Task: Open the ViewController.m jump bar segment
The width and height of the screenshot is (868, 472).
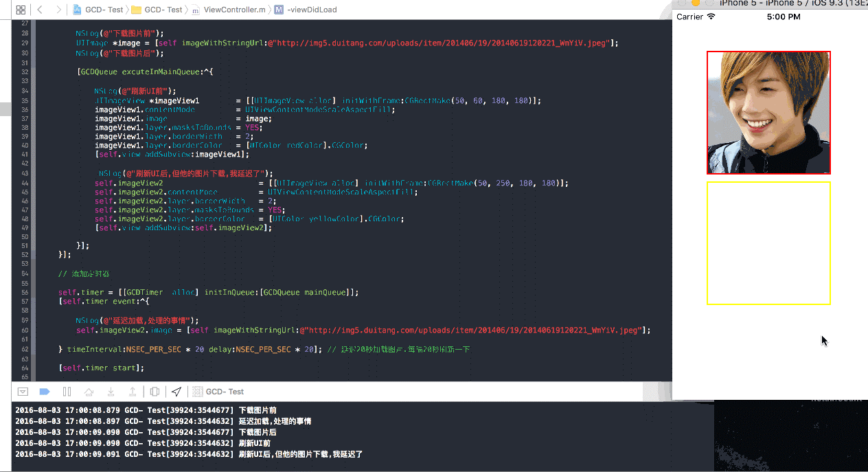Action: (229, 10)
